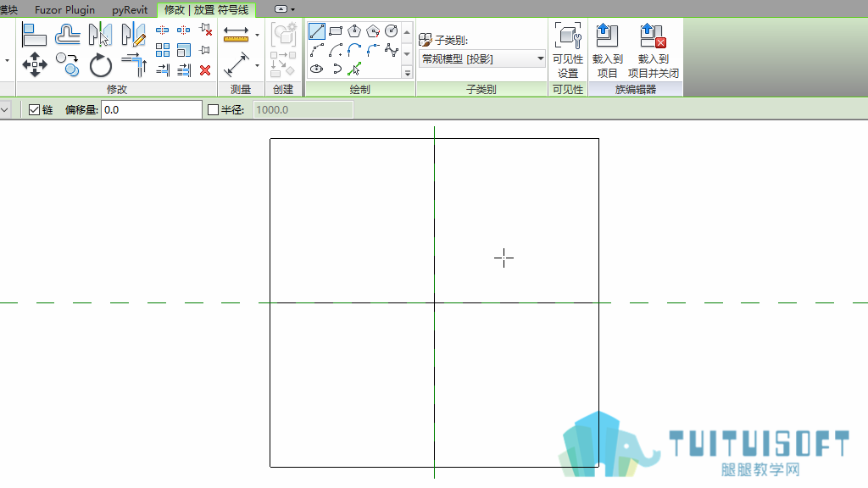Expand the Dimension tool dropdown arrow
The image size is (868, 488).
[257, 65]
